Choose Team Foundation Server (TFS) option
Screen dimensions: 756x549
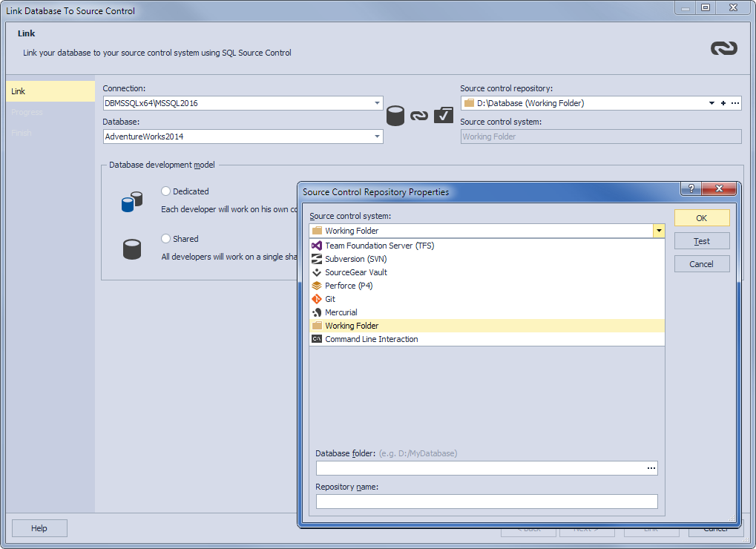(x=487, y=246)
